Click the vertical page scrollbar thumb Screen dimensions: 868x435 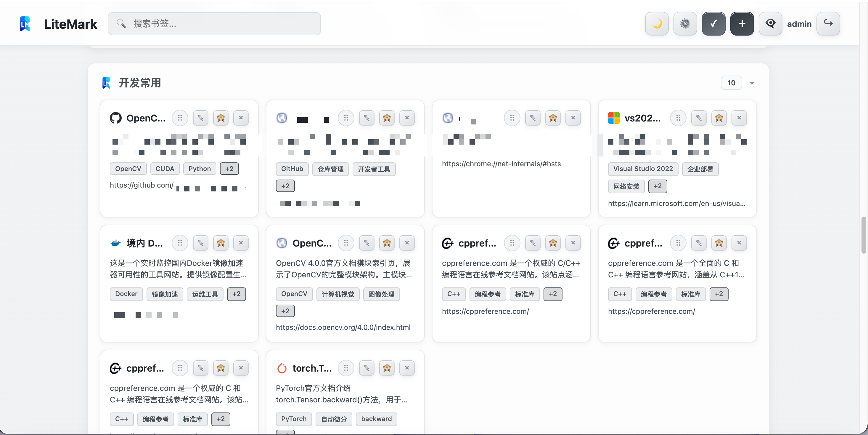coord(864,235)
